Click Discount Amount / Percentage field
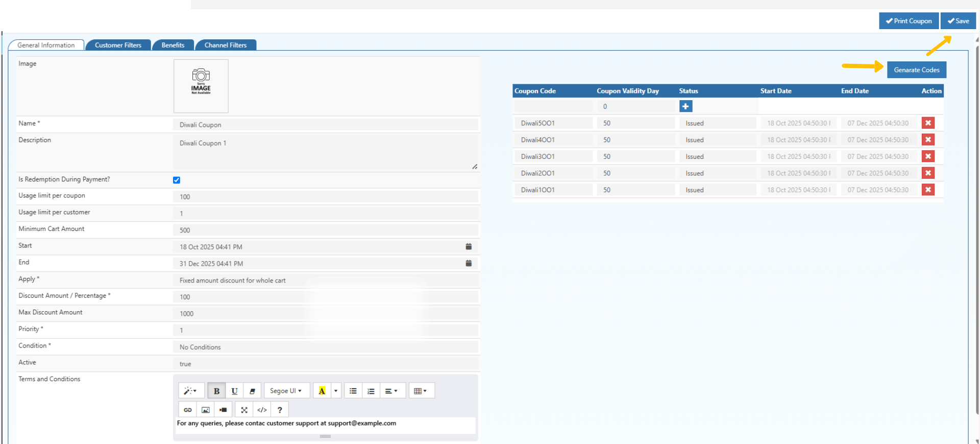This screenshot has width=980, height=444. (326, 297)
